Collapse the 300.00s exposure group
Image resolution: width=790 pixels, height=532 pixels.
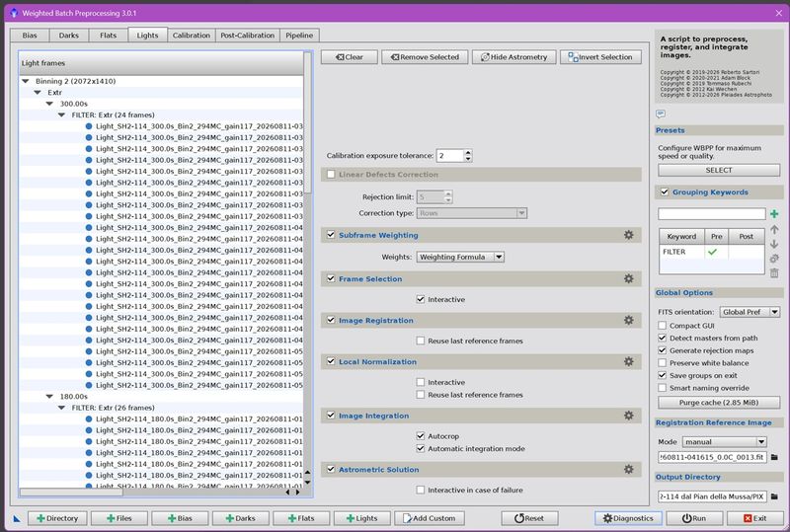[x=49, y=104]
